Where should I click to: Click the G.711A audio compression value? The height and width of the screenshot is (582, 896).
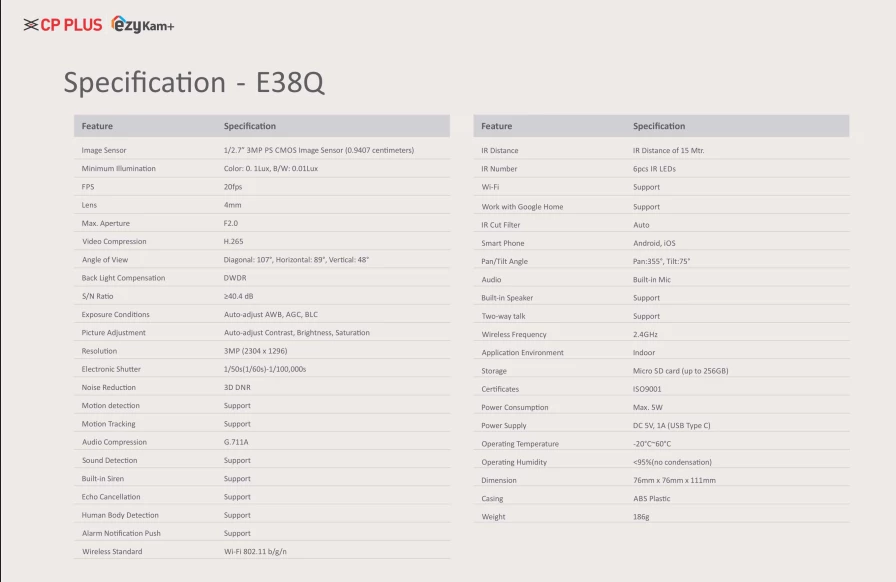point(236,442)
